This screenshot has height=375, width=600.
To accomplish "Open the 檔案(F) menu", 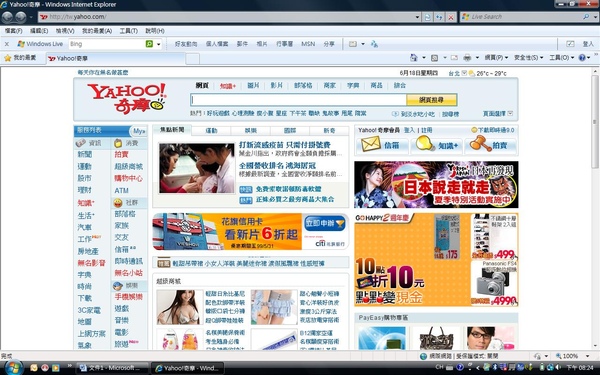I will (x=13, y=31).
